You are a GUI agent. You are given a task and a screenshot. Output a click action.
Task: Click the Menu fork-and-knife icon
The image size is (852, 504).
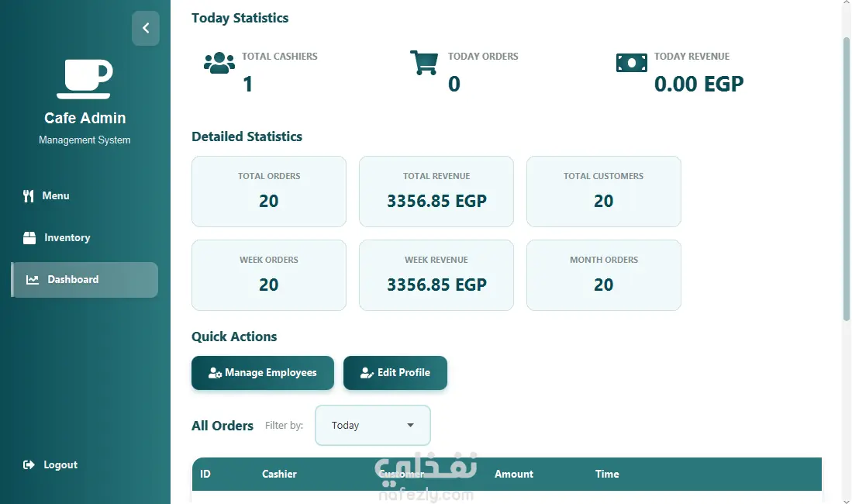29,195
